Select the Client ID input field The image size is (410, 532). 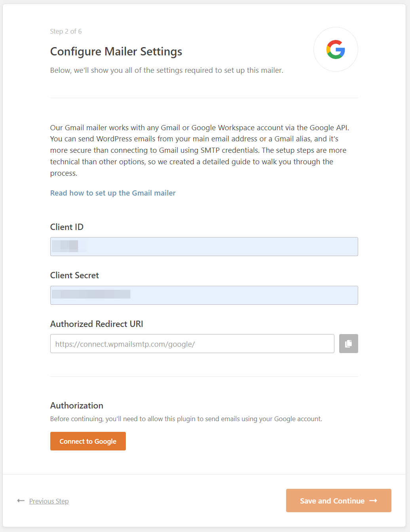coord(204,246)
